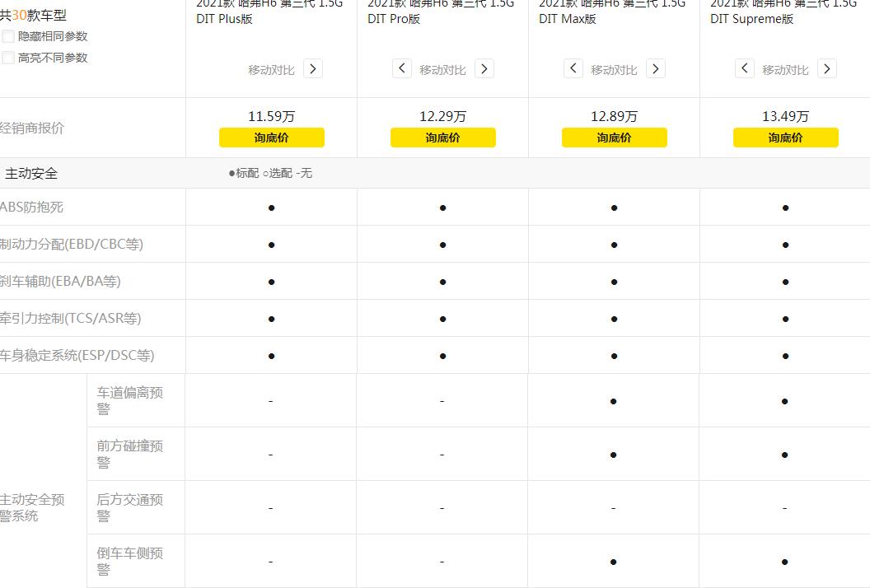This screenshot has height=588, width=870.
Task: Click 询底价 under the 11.59万 price
Action: (272, 138)
